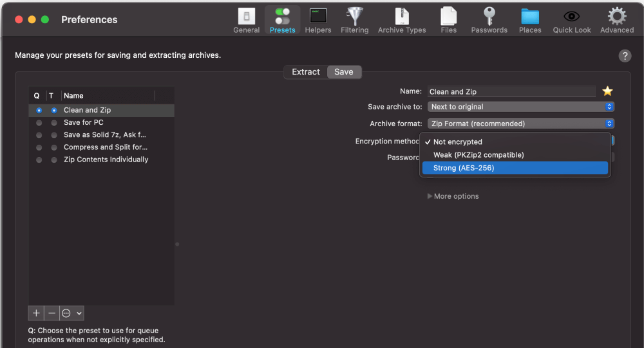The height and width of the screenshot is (348, 644).
Task: Set Save for PC as queue preset
Action: click(39, 123)
